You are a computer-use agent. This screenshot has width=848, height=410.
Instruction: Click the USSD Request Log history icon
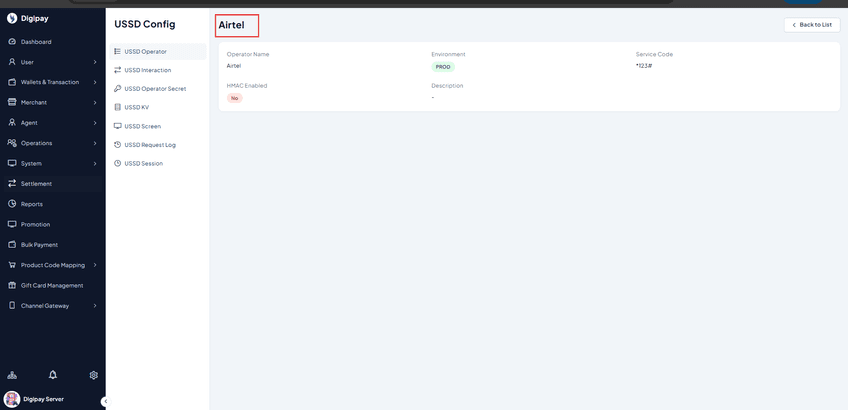coord(117,144)
